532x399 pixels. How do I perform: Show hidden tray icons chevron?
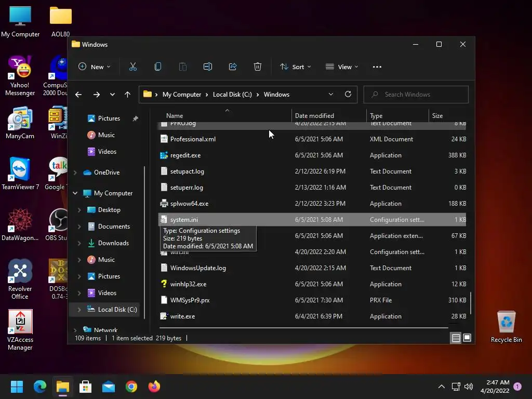[442, 387]
